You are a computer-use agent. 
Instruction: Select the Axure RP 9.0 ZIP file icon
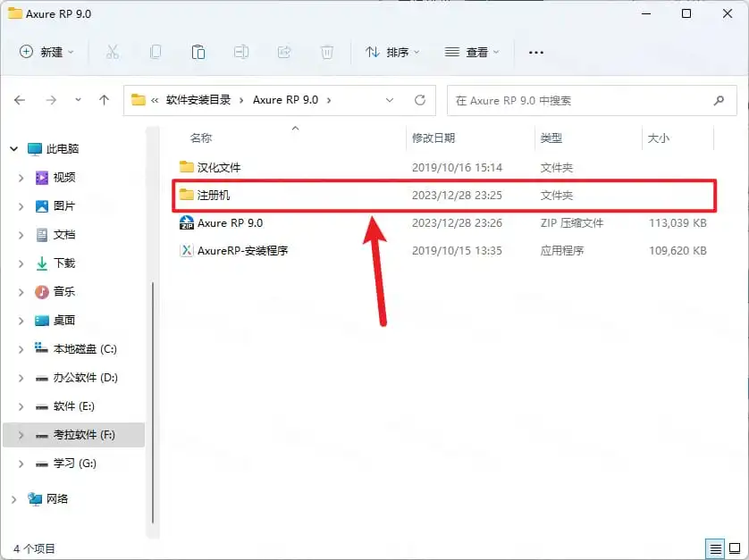(x=186, y=222)
